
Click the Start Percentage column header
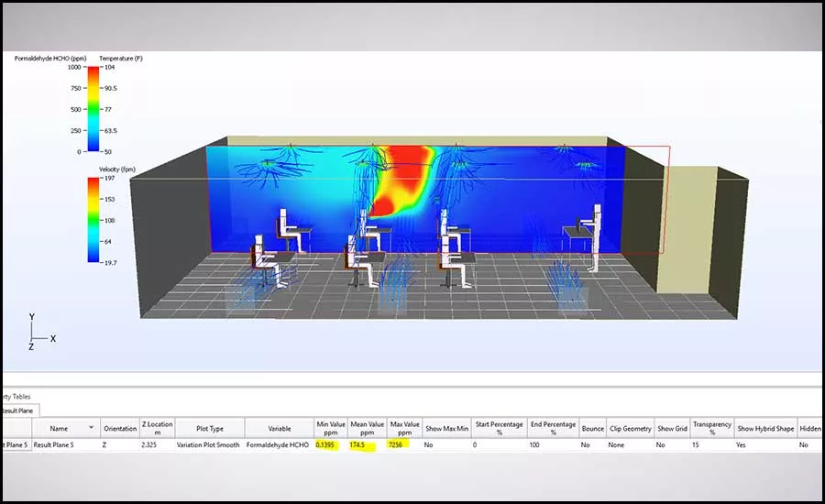[500, 428]
